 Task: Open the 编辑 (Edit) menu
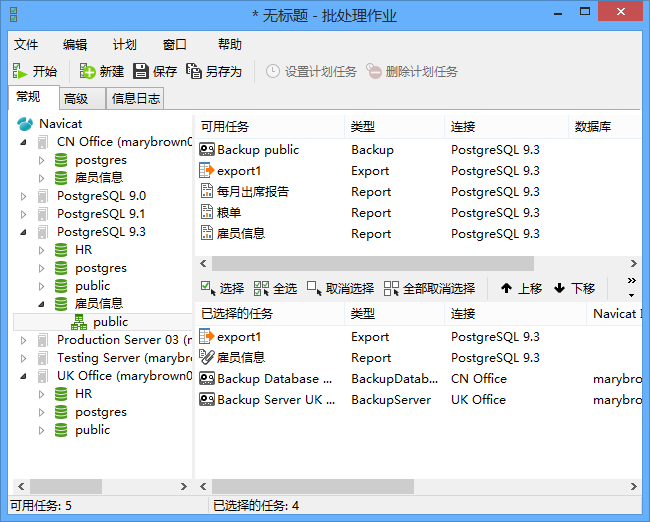tap(75, 44)
